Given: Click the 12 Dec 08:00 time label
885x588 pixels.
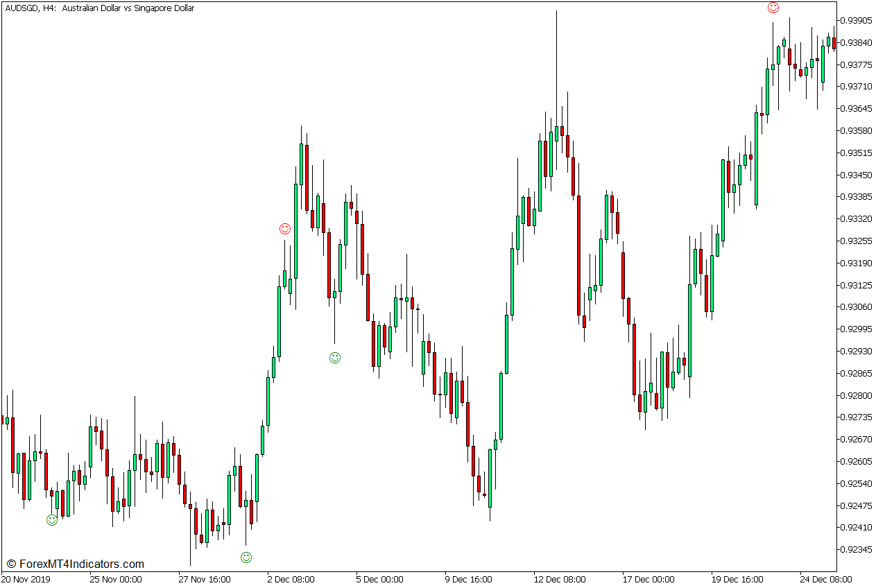Looking at the screenshot, I should pos(559,580).
